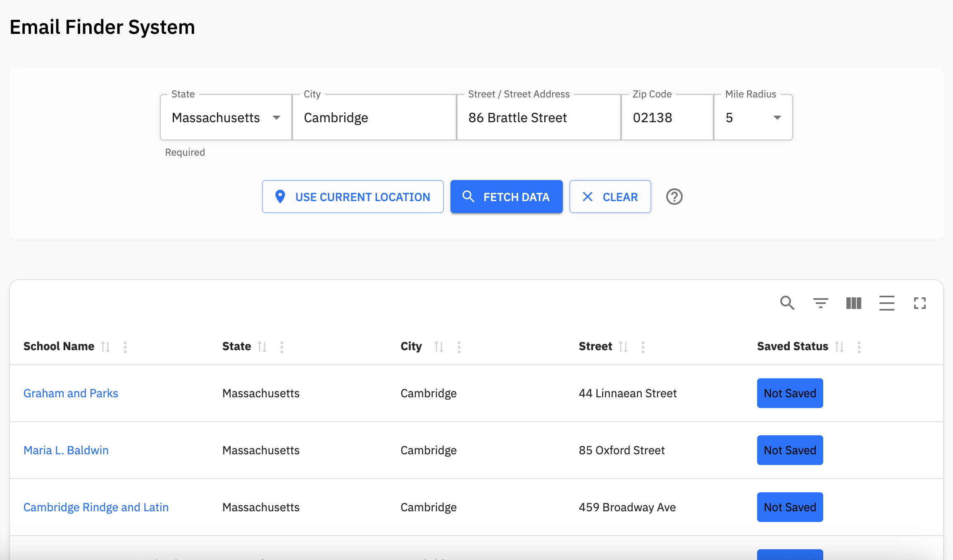
Task: Click Use Current Location button
Action: (x=353, y=197)
